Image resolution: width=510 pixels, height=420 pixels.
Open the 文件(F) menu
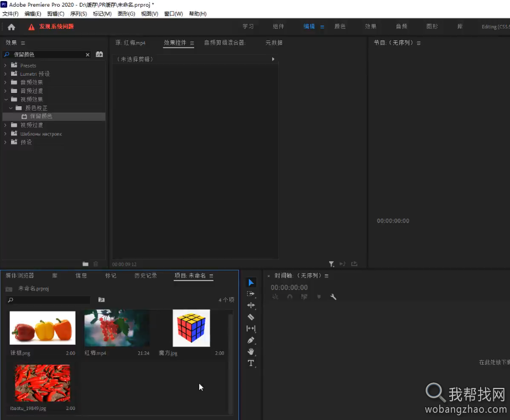tap(11, 14)
